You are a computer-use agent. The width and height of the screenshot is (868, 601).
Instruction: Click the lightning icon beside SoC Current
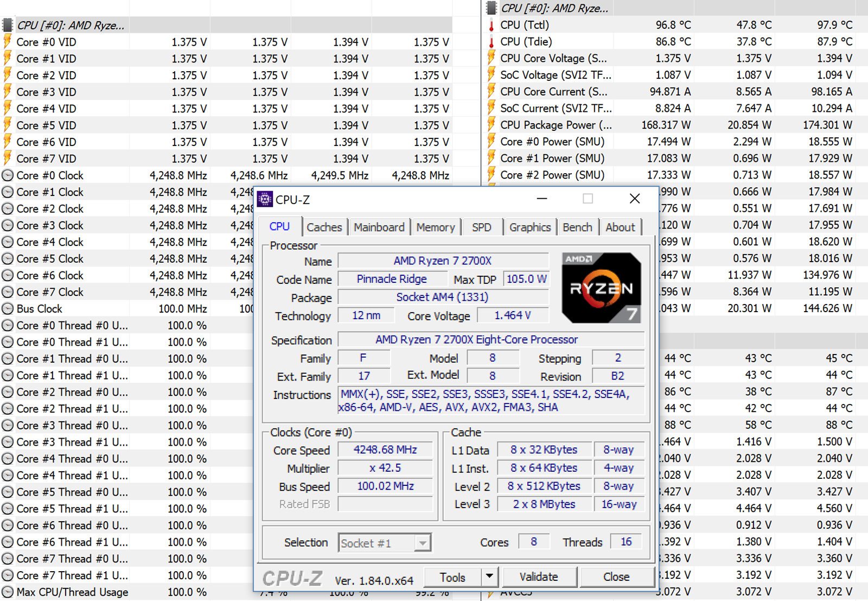tap(492, 108)
